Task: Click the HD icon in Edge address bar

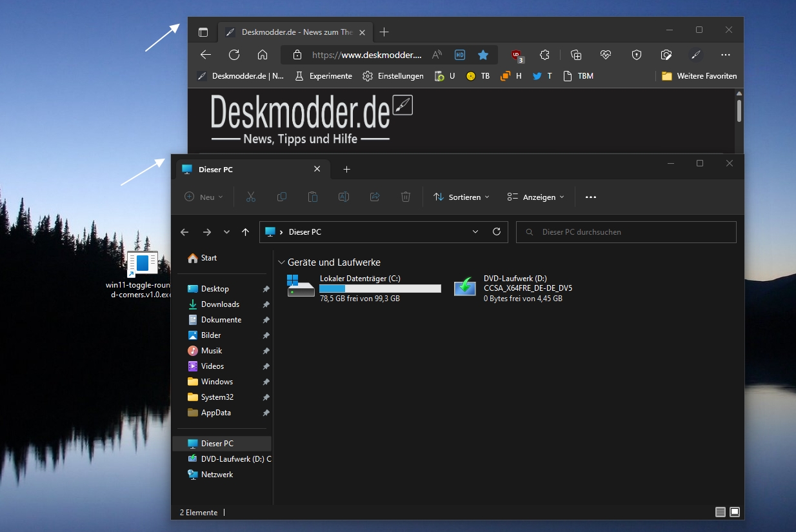Action: click(x=460, y=55)
